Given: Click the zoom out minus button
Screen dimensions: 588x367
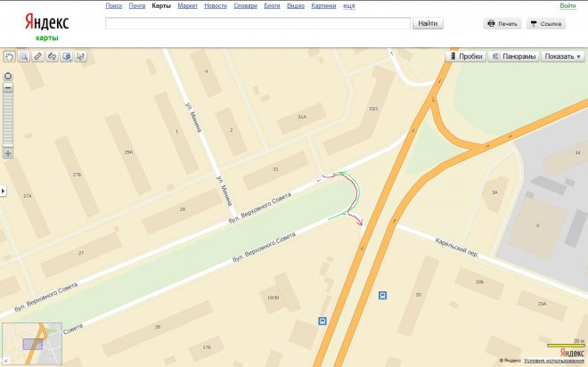Looking at the screenshot, I should [8, 87].
